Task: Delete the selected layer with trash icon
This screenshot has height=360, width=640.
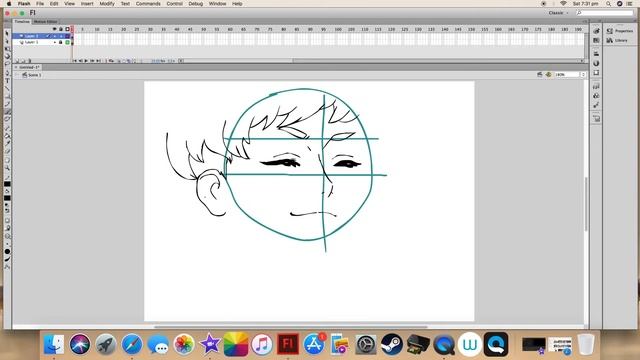Action: [x=29, y=61]
